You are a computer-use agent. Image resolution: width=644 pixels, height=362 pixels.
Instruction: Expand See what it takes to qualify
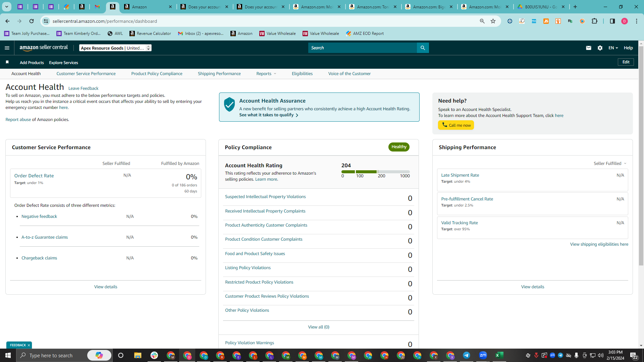[x=269, y=115]
